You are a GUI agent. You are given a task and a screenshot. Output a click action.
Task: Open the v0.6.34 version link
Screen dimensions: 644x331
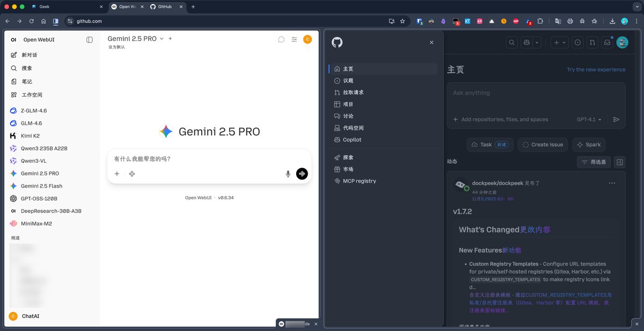226,198
